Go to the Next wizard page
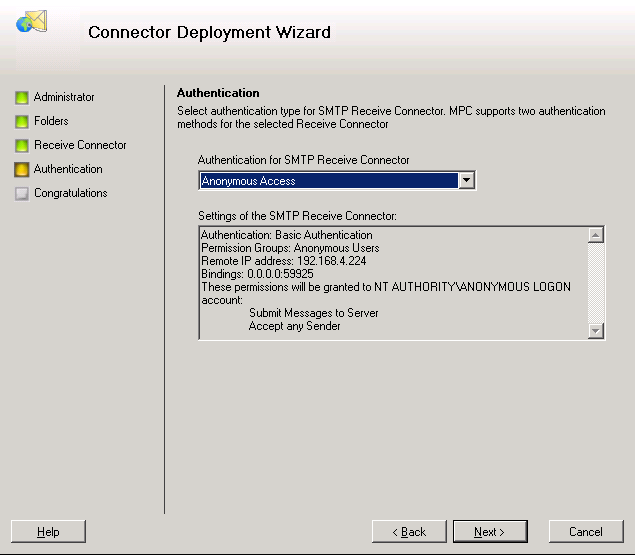The width and height of the screenshot is (635, 555). pos(490,532)
